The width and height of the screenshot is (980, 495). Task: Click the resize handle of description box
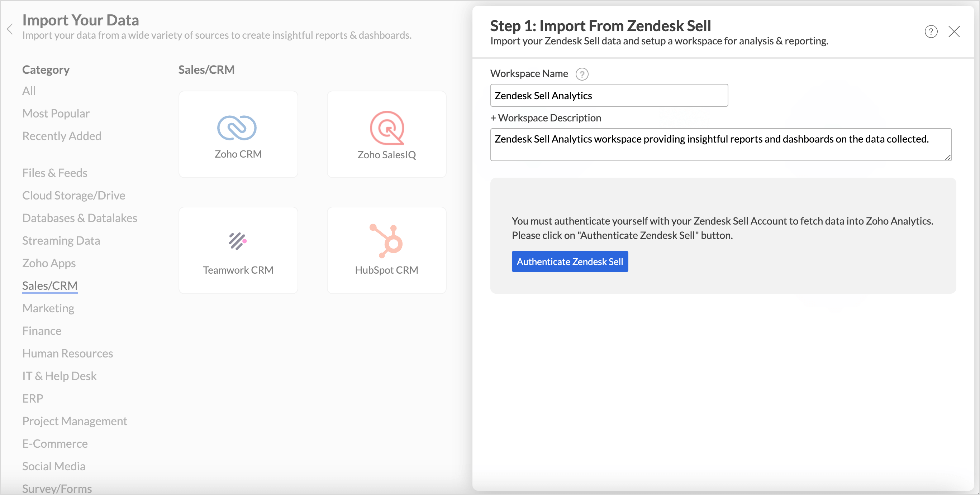click(x=948, y=157)
